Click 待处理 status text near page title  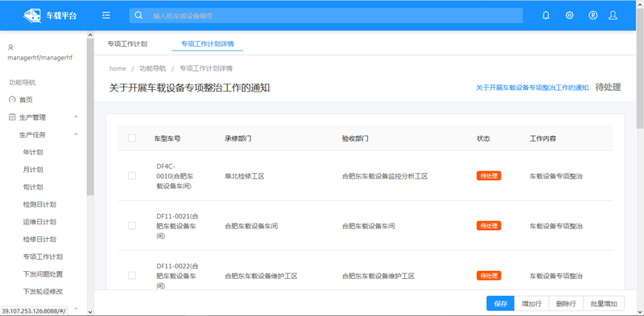[609, 88]
